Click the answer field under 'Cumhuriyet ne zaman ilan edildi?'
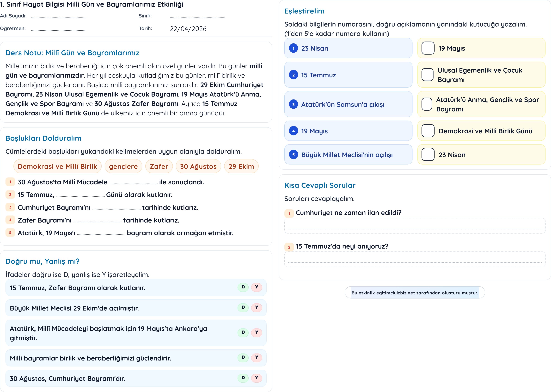The height and width of the screenshot is (392, 551). [415, 226]
